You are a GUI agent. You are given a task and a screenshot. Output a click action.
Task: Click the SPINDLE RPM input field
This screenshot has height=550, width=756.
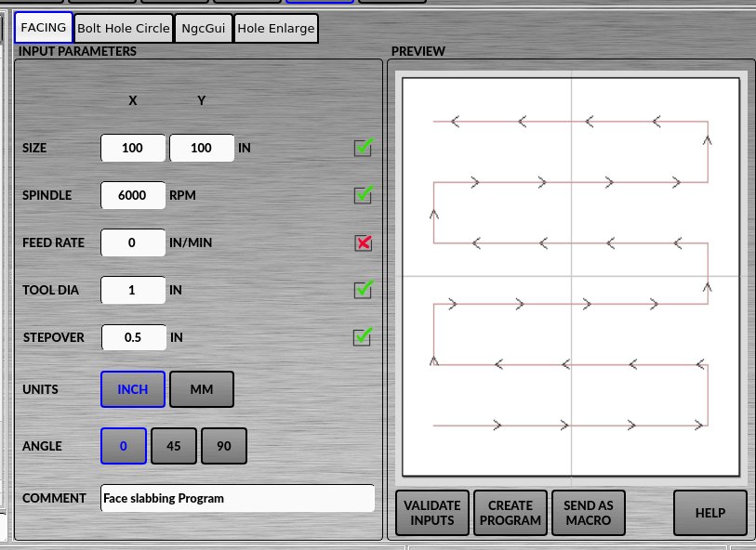click(x=133, y=195)
